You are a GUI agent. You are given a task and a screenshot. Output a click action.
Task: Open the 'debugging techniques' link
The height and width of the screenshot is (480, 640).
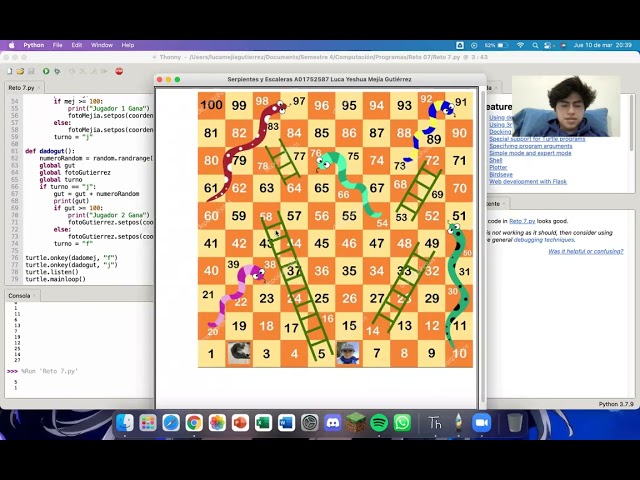click(543, 240)
